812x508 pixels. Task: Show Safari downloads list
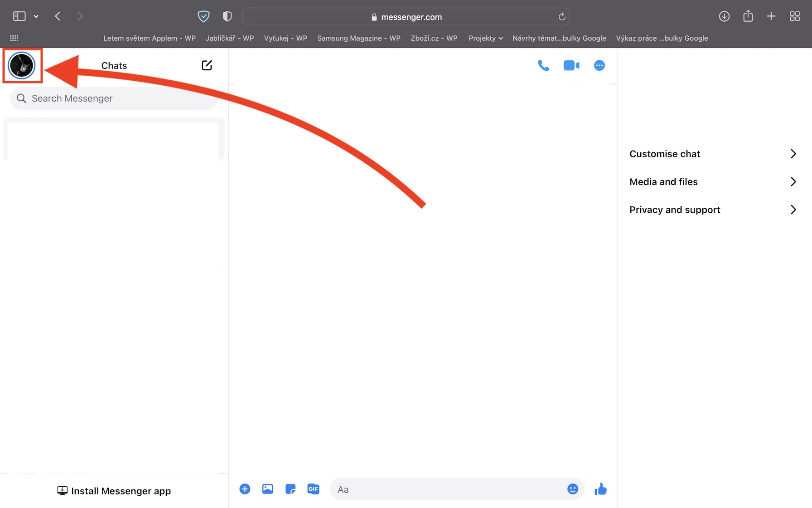[x=724, y=16]
